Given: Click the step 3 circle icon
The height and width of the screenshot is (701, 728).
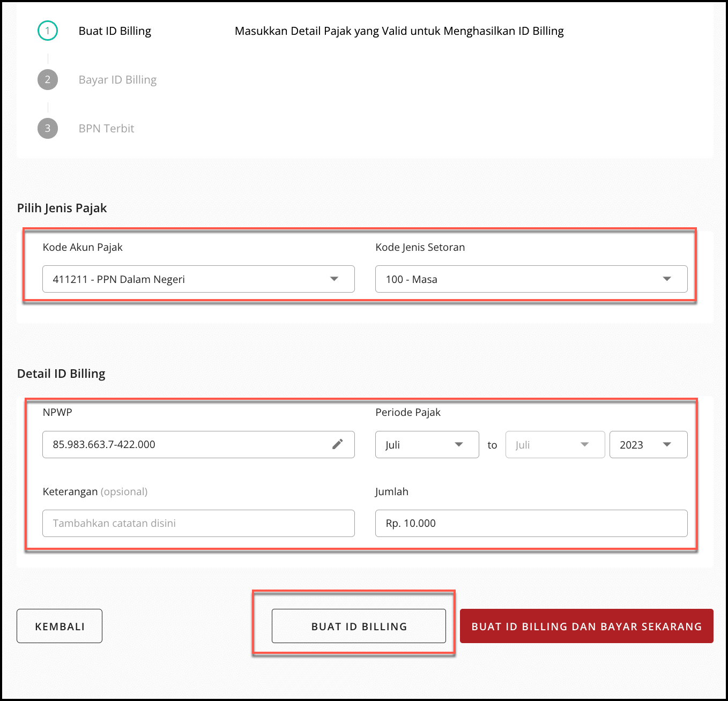Looking at the screenshot, I should tap(48, 128).
